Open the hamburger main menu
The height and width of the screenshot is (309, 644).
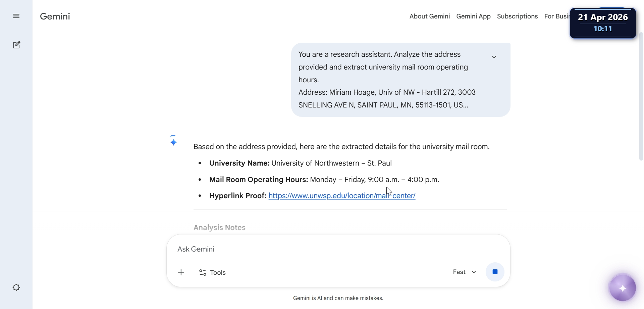(x=16, y=16)
